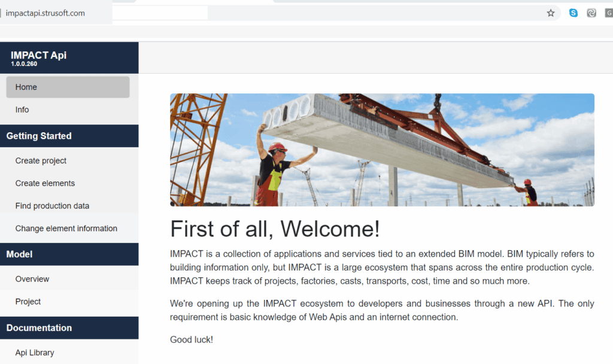The height and width of the screenshot is (364, 613).
Task: Click the concrete slab banner image
Action: pyautogui.click(x=382, y=150)
